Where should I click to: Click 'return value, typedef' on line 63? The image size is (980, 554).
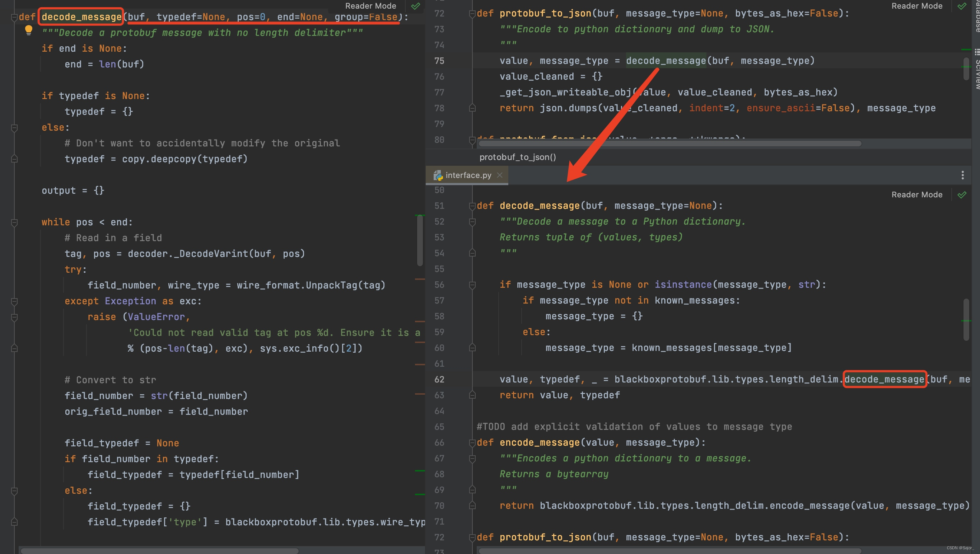coord(560,395)
